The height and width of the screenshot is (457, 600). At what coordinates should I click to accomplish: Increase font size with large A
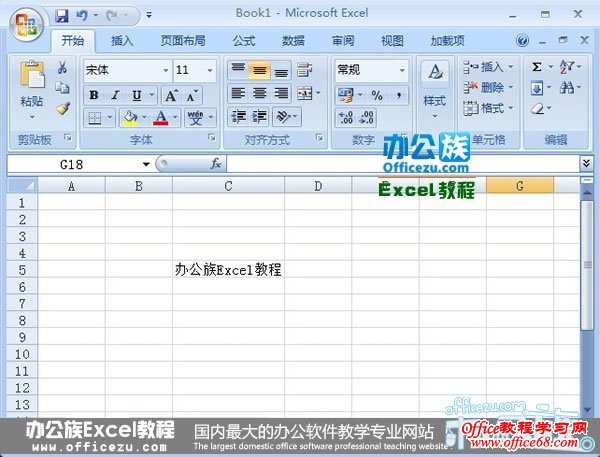pos(171,95)
